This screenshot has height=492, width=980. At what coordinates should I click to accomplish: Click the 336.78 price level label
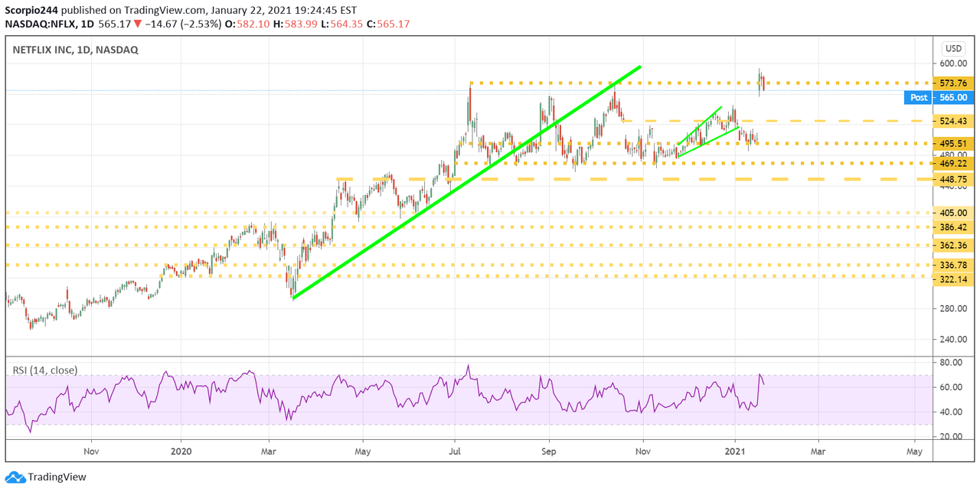[x=953, y=265]
